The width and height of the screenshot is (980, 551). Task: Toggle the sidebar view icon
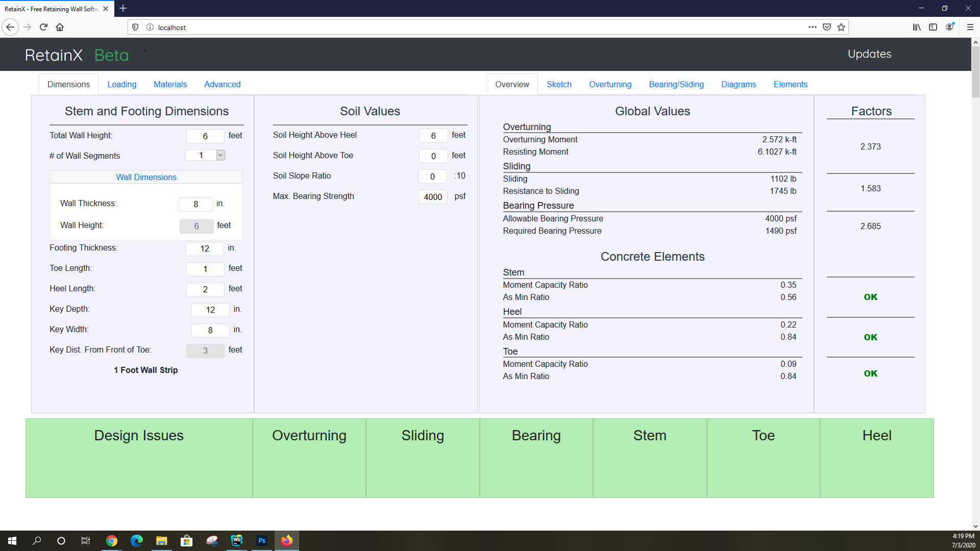pyautogui.click(x=933, y=27)
